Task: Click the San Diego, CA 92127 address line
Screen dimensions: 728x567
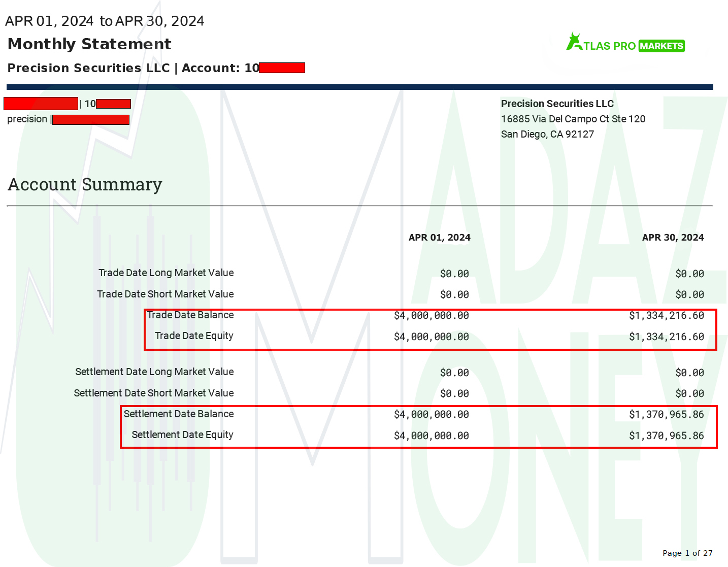Action: [x=547, y=135]
